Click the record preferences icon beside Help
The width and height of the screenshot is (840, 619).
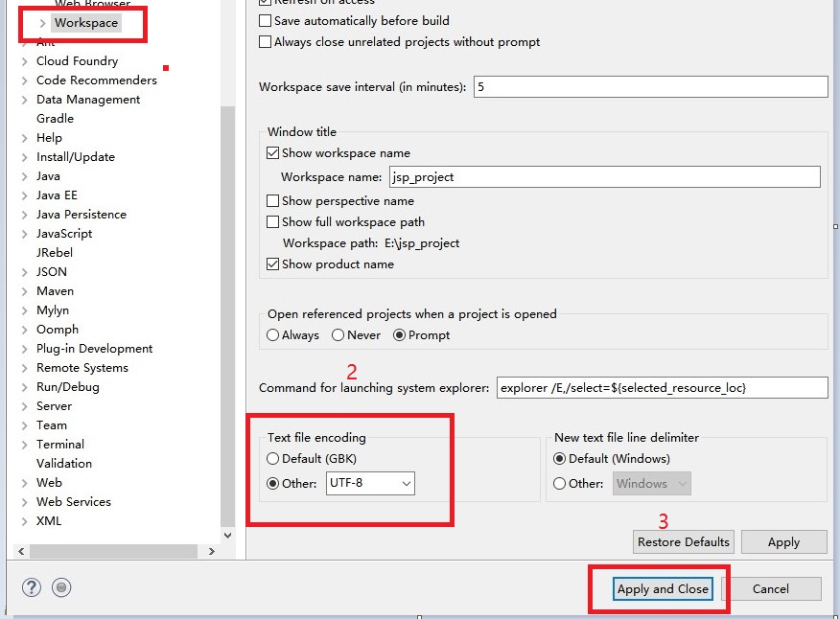coord(61,587)
